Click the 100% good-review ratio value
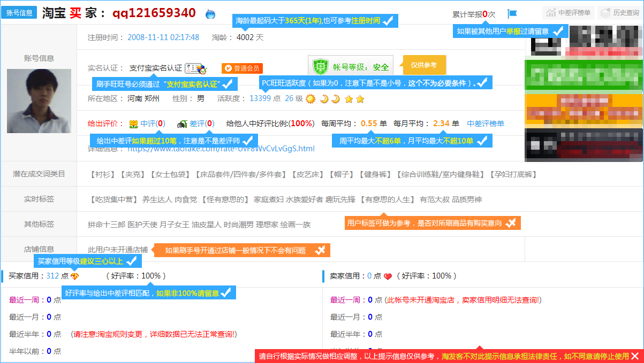This screenshot has height=363, width=644. 302,123
